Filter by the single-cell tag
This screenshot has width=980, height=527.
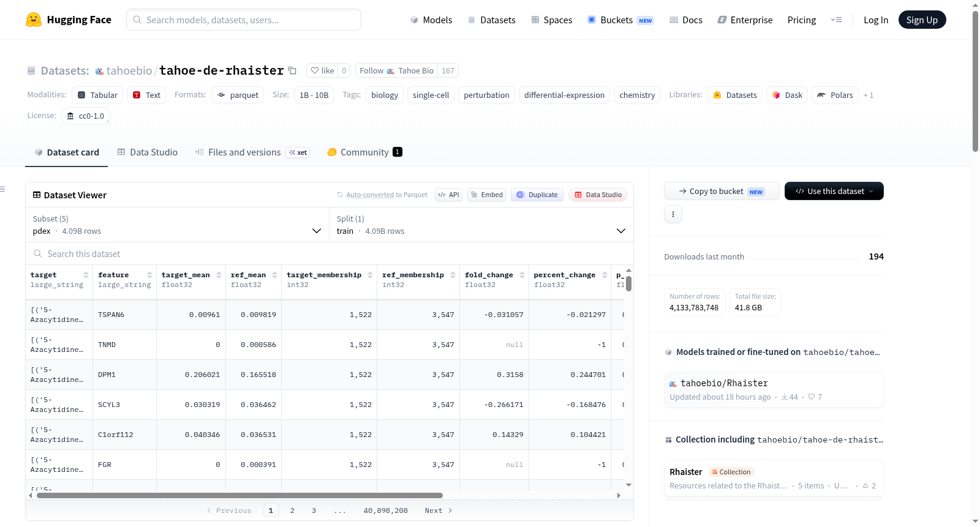[x=431, y=95]
